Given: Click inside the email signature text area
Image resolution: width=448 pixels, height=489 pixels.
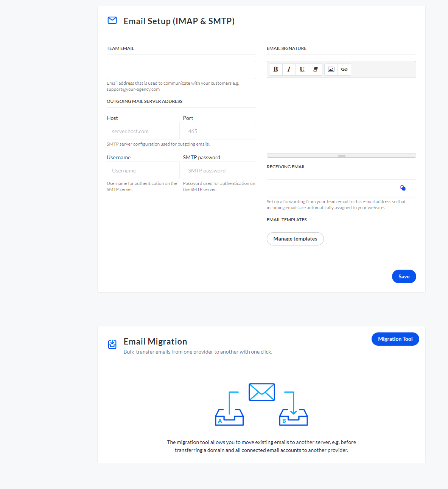Looking at the screenshot, I should [341, 115].
